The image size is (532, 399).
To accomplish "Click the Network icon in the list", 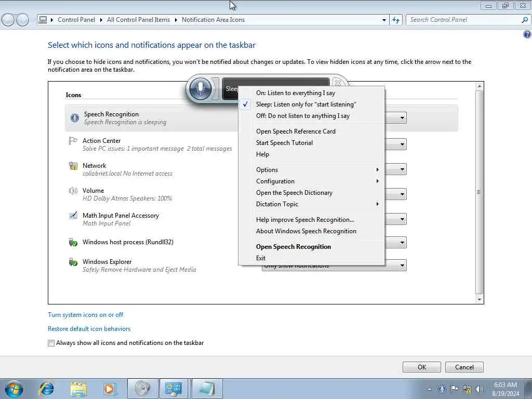I will (73, 166).
